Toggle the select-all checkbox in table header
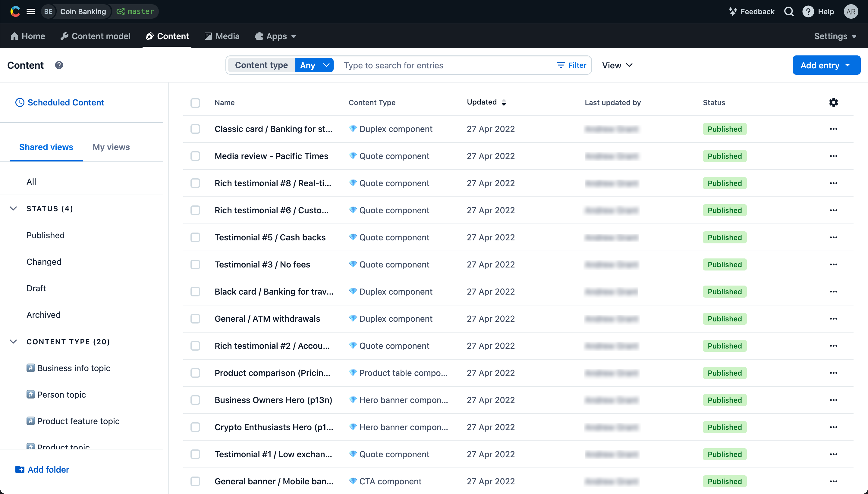This screenshot has height=494, width=868. [195, 102]
